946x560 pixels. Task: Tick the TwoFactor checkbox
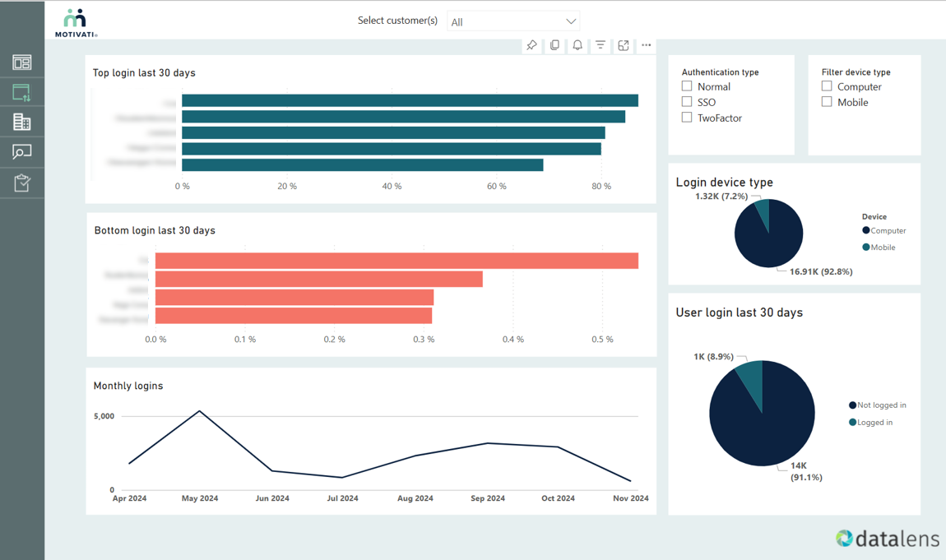[687, 118]
